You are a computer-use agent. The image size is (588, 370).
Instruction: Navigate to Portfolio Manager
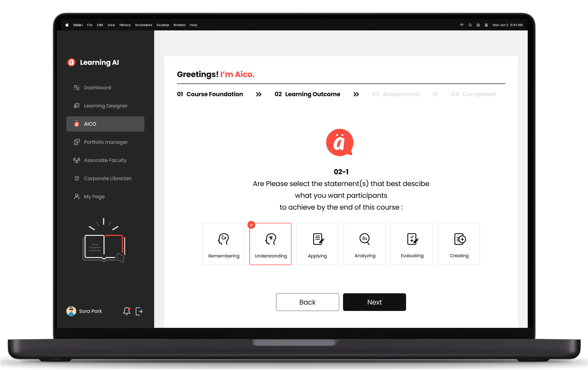coord(106,142)
